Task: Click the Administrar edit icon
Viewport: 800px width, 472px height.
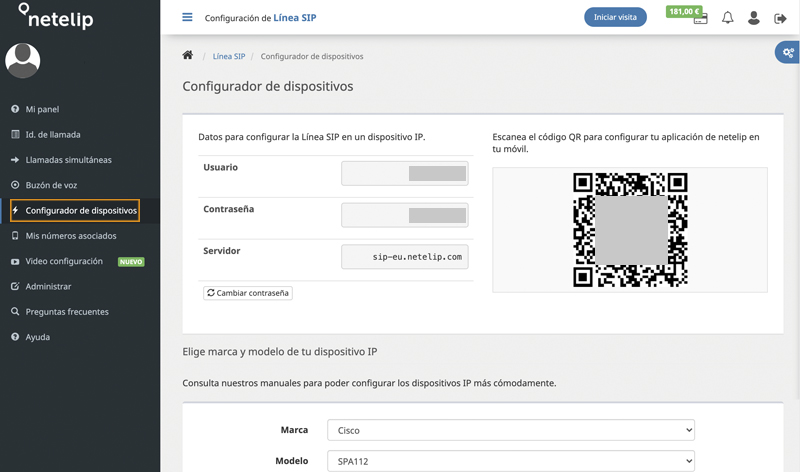Action: point(15,286)
